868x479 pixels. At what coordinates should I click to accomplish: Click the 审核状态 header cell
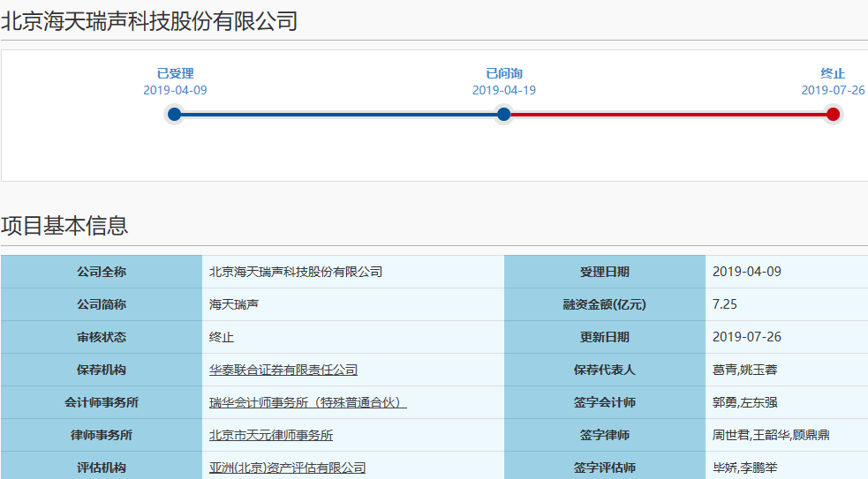(102, 337)
